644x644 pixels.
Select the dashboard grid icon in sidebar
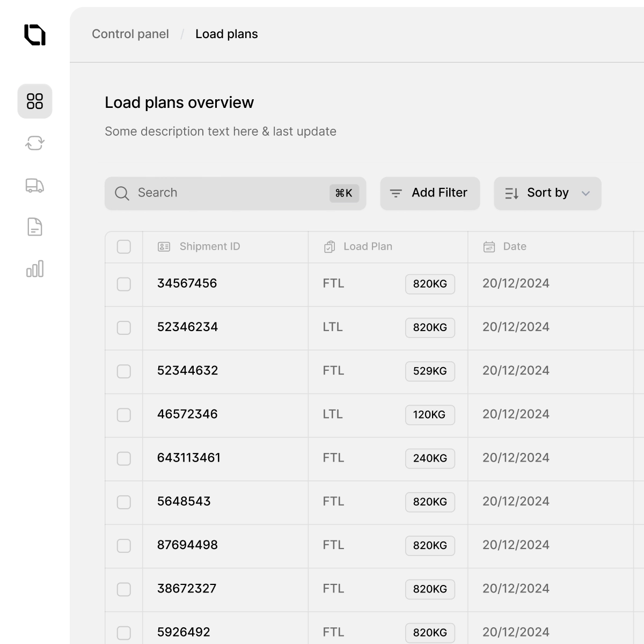(x=35, y=101)
